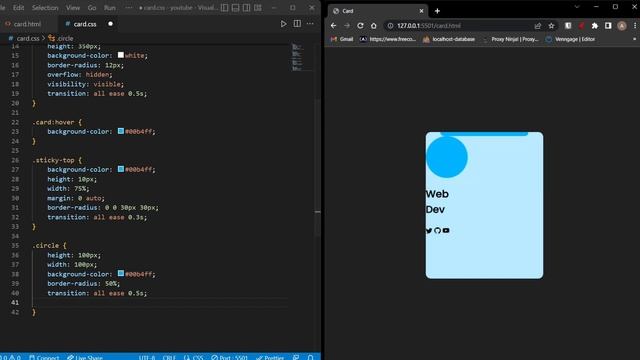
Task: View site information icon in the address bar
Action: 390,25
